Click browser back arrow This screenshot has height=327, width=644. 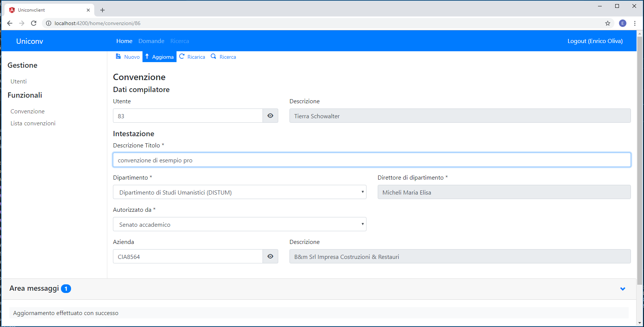10,23
